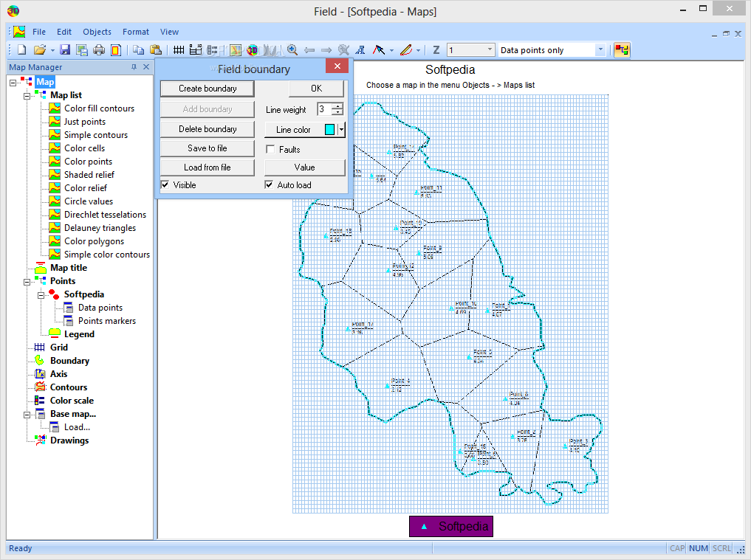Click the color scale legend toolbar icon
The height and width of the screenshot is (560, 751).
click(x=212, y=49)
